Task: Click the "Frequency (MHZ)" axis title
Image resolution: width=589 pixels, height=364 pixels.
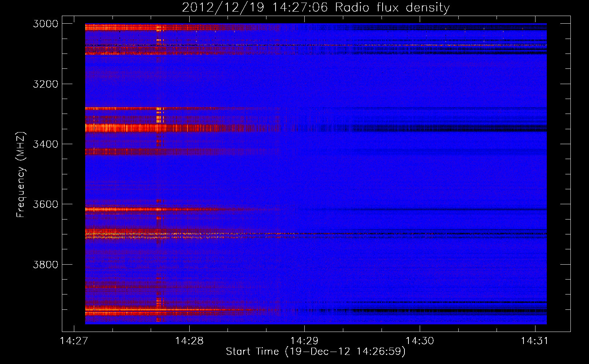Action: coord(21,175)
